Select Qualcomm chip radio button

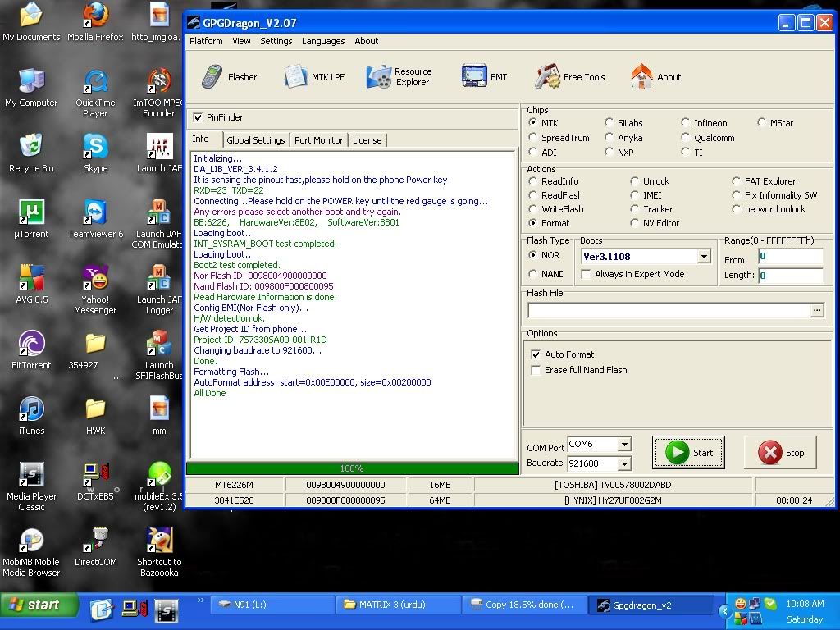point(686,138)
